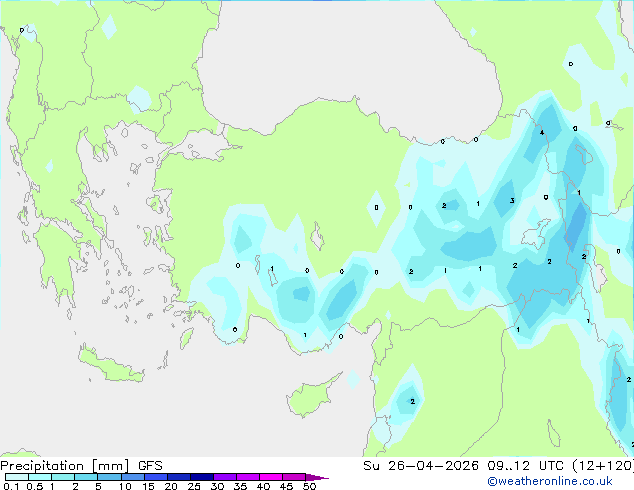
Task: Pick the 5–10 mm sky blue legend swatch
Action: pyautogui.click(x=109, y=477)
